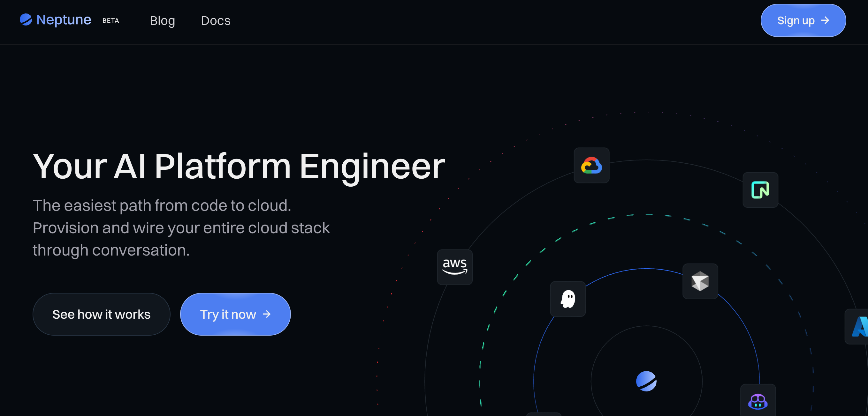Click the white ghost icon tile

tap(568, 299)
